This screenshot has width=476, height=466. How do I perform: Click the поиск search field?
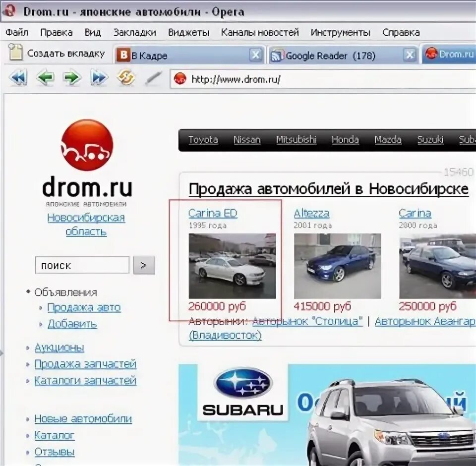point(82,265)
